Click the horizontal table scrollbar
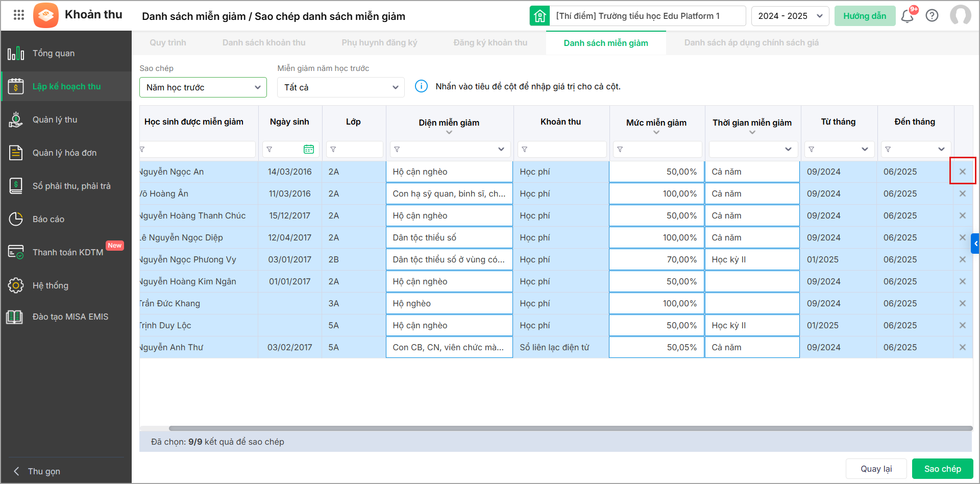The width and height of the screenshot is (980, 484). [x=570, y=428]
